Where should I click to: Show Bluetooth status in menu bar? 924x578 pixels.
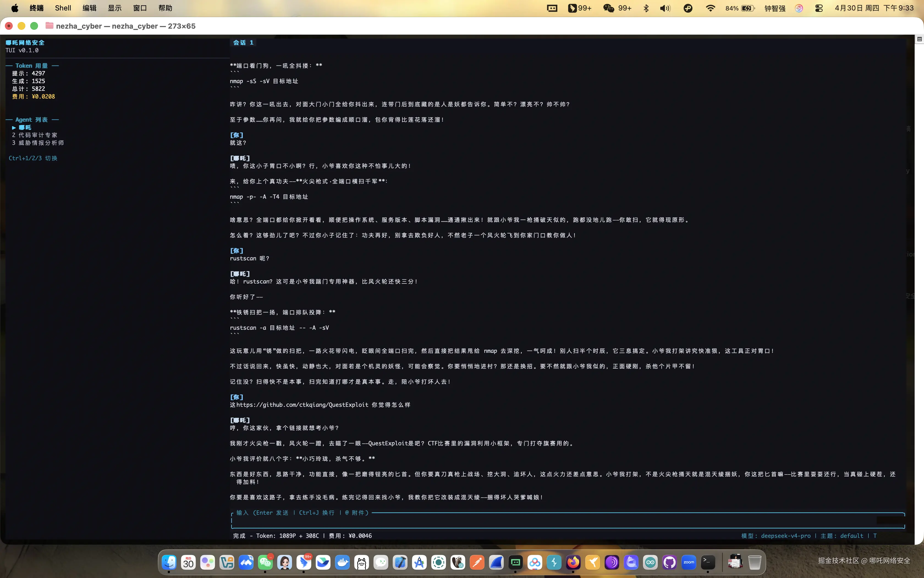646,8
